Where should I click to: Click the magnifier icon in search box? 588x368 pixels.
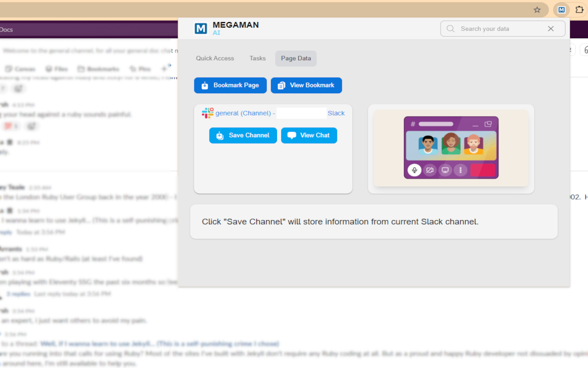451,29
